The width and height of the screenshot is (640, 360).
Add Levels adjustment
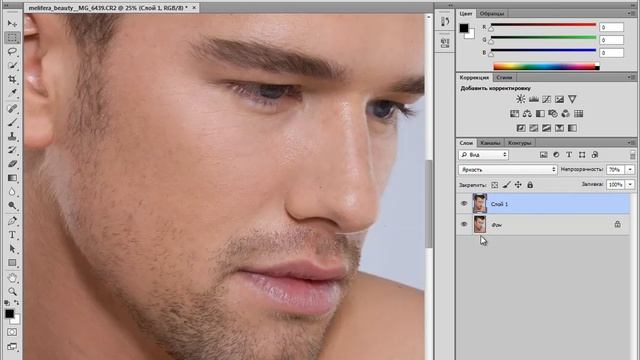533,99
